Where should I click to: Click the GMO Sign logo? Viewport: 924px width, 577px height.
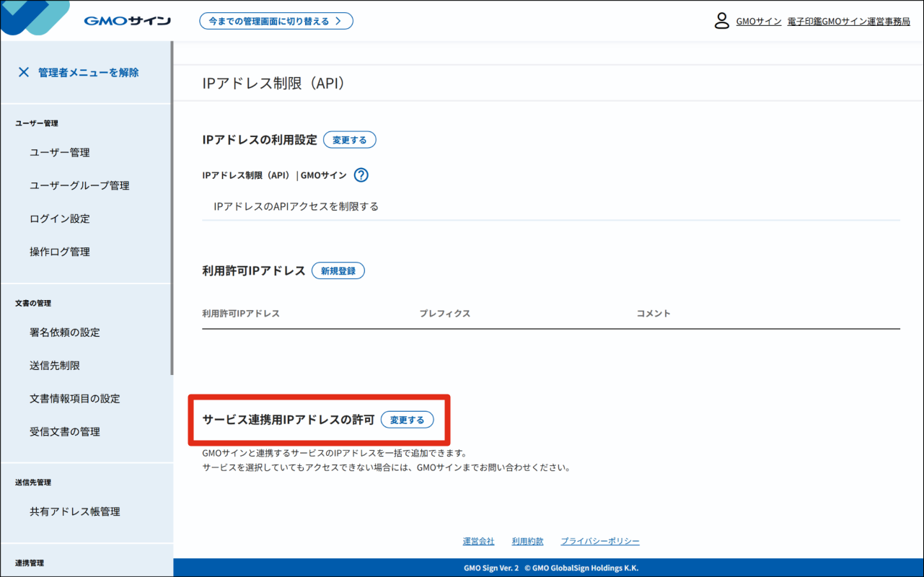[127, 21]
